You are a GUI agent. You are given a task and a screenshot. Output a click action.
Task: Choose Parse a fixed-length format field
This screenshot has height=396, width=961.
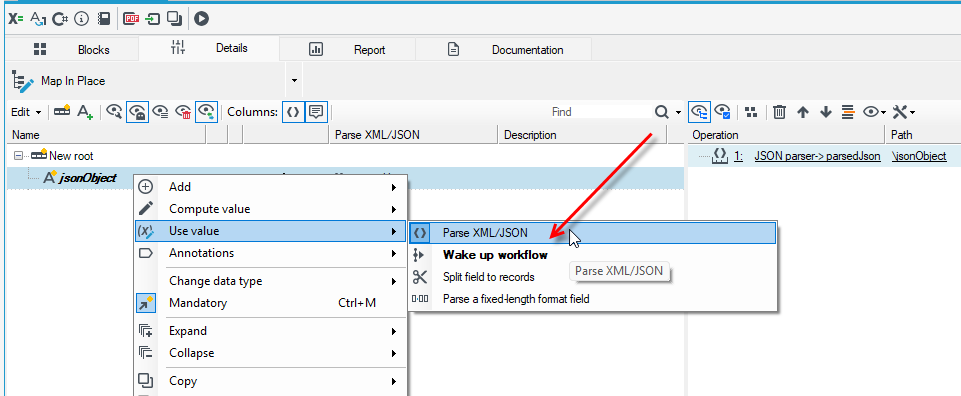pos(592,299)
